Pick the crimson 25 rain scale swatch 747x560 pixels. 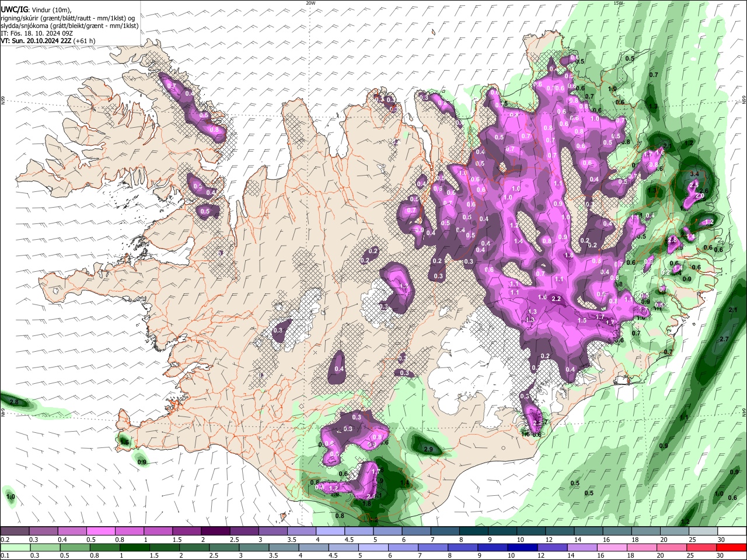(701, 547)
